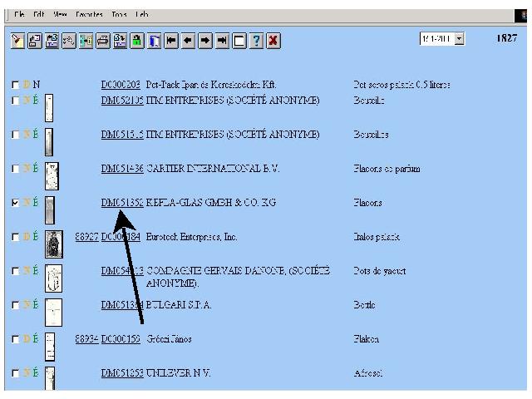Go to last page with bar-arrow right icon
The image size is (532, 399).
(x=222, y=41)
